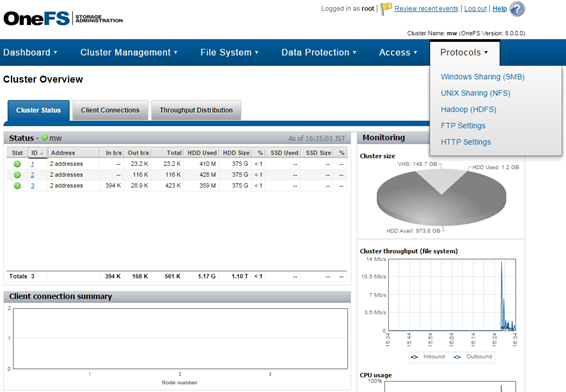The width and height of the screenshot is (566, 392).
Task: Sort by SSD Size column header
Action: point(318,153)
